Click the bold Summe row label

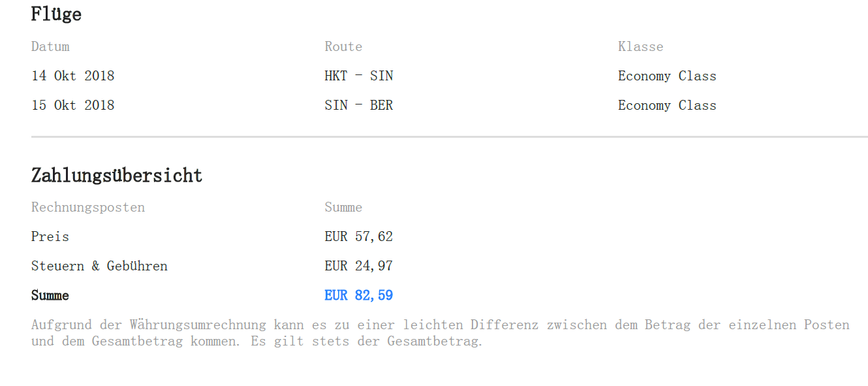[x=50, y=295]
